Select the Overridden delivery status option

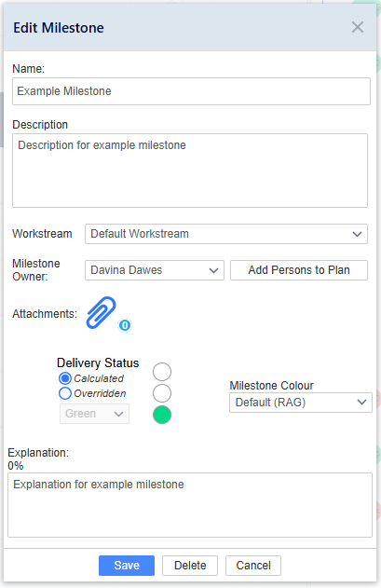(65, 393)
